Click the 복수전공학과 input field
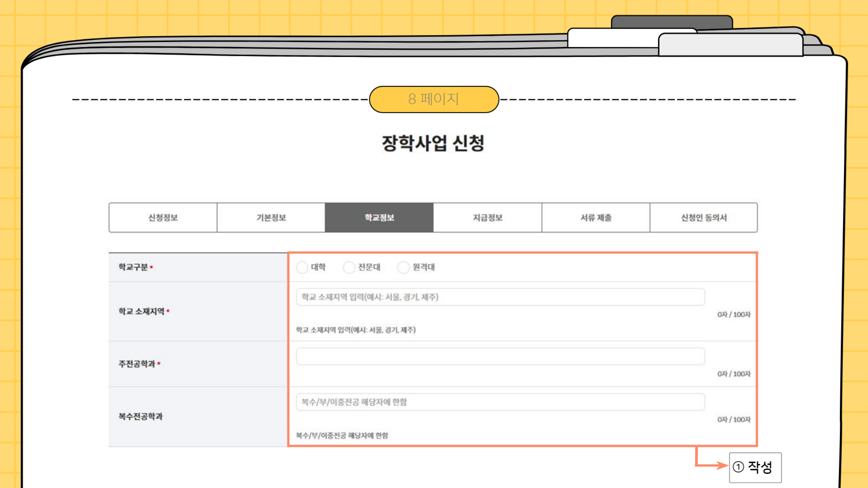The width and height of the screenshot is (868, 488). click(x=500, y=402)
